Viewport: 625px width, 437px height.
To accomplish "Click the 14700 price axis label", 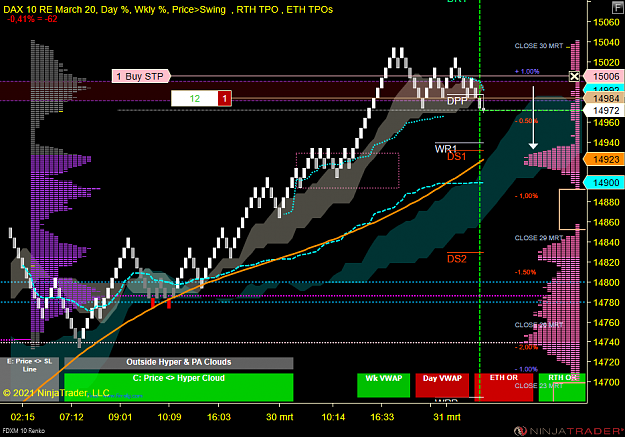I will (606, 382).
